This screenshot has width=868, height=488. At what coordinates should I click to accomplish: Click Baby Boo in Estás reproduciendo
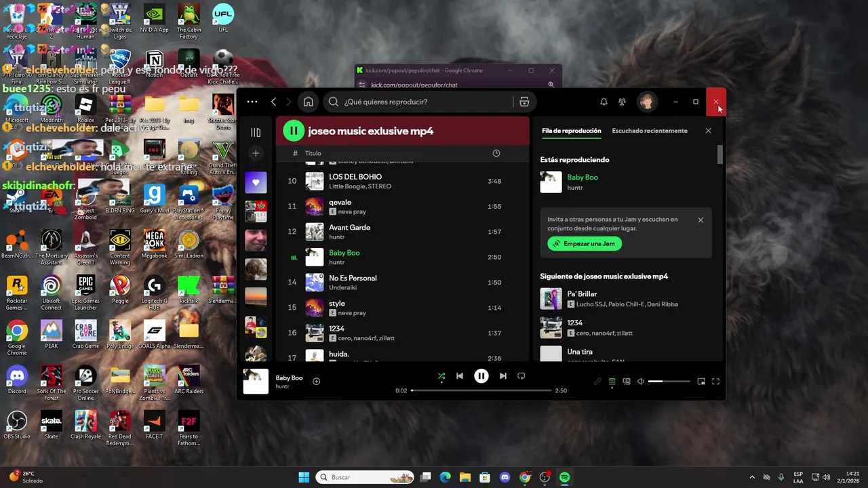583,178
